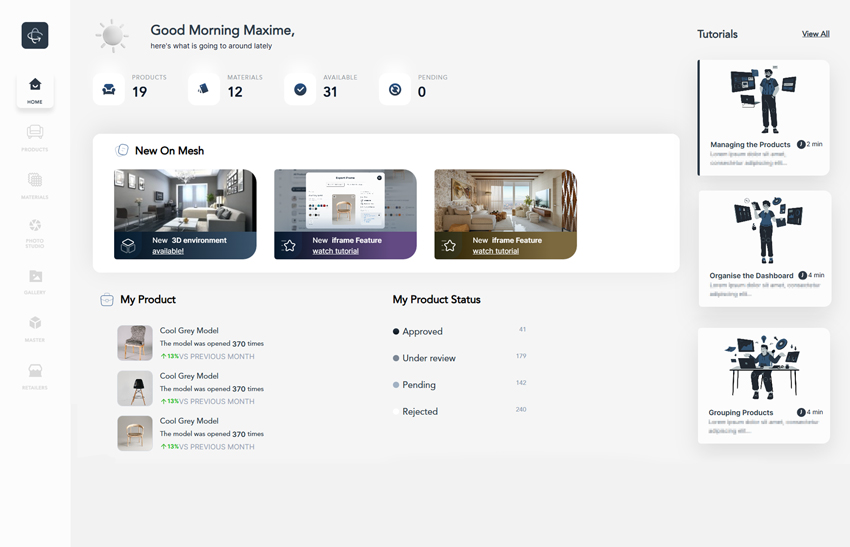This screenshot has width=850, height=547.
Task: Click star icon on gold iframe Feature card
Action: click(x=448, y=246)
